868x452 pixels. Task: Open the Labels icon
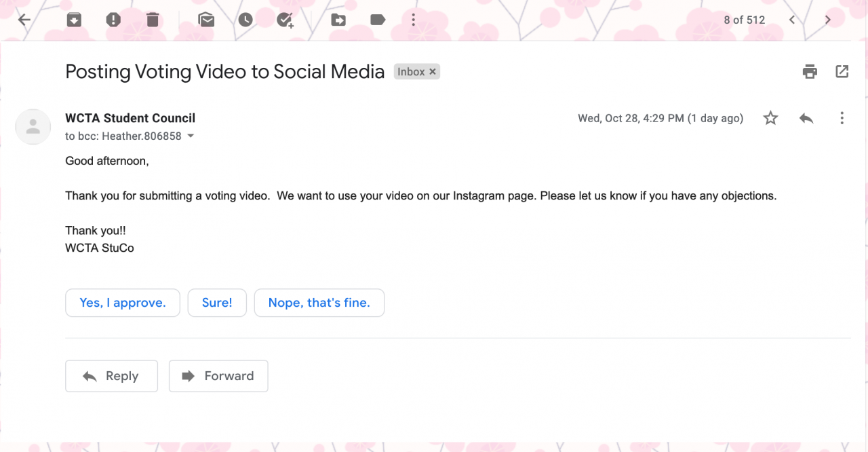[378, 20]
